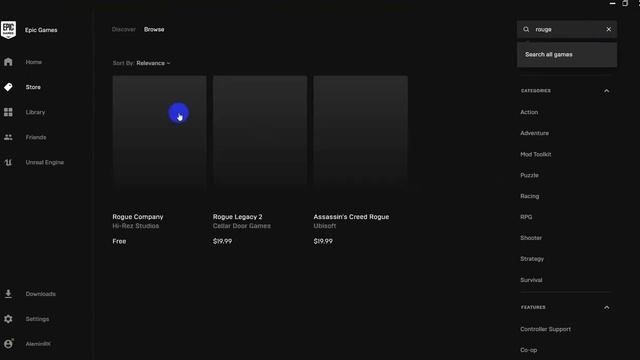The width and height of the screenshot is (640, 360).
Task: Click the Rogue Legacy 2 title
Action: pyautogui.click(x=237, y=217)
